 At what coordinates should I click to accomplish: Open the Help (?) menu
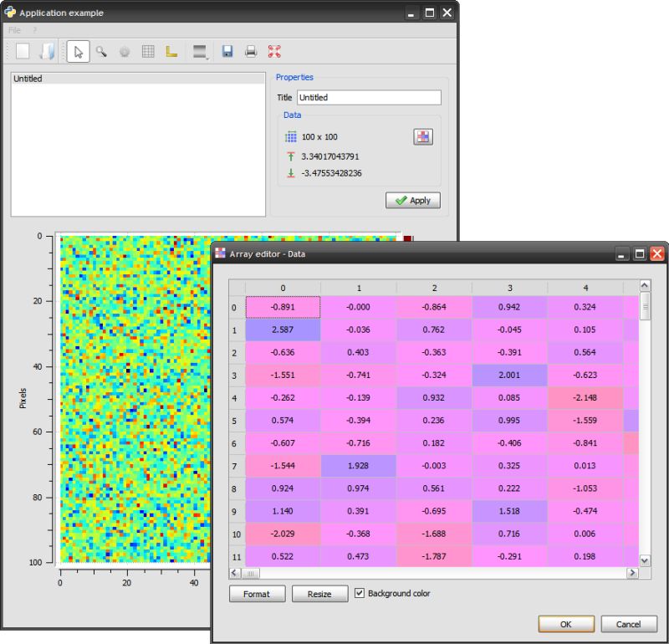pos(33,30)
